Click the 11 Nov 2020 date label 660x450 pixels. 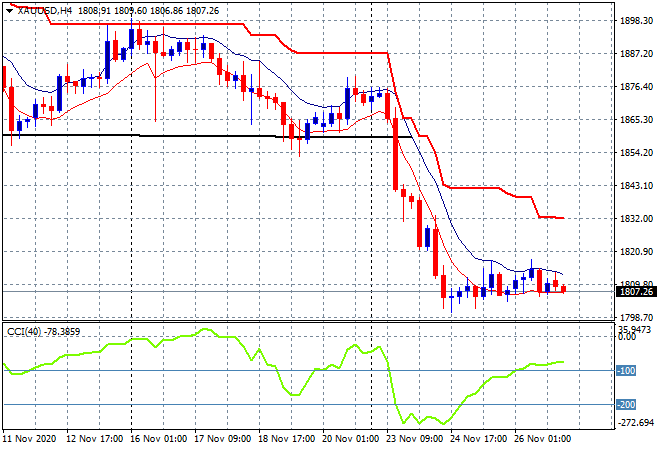[29, 439]
